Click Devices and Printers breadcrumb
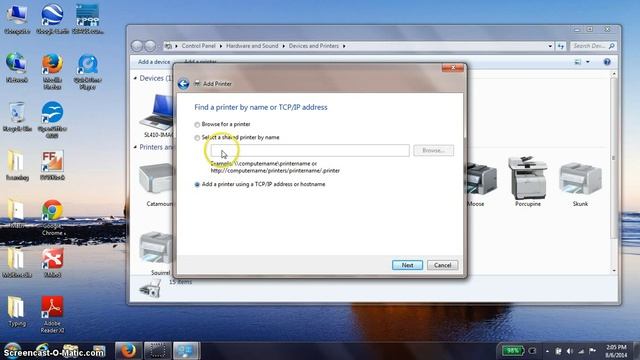This screenshot has width=640, height=360. (313, 46)
